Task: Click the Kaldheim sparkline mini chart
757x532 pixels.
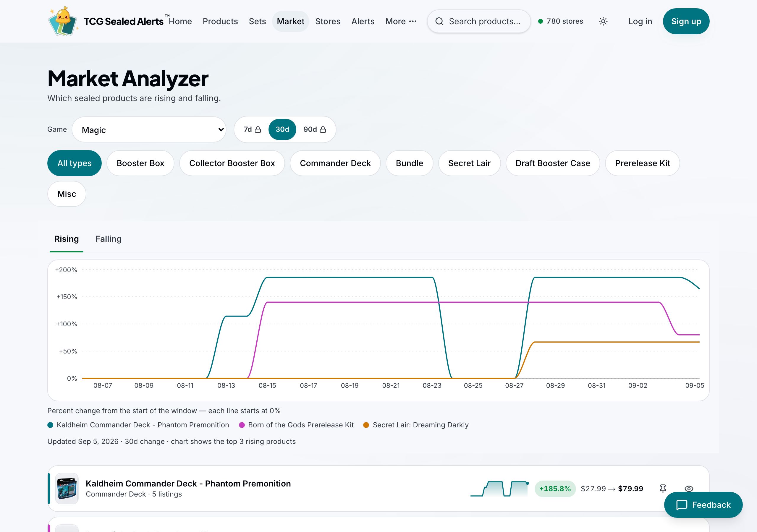Action: click(500, 489)
